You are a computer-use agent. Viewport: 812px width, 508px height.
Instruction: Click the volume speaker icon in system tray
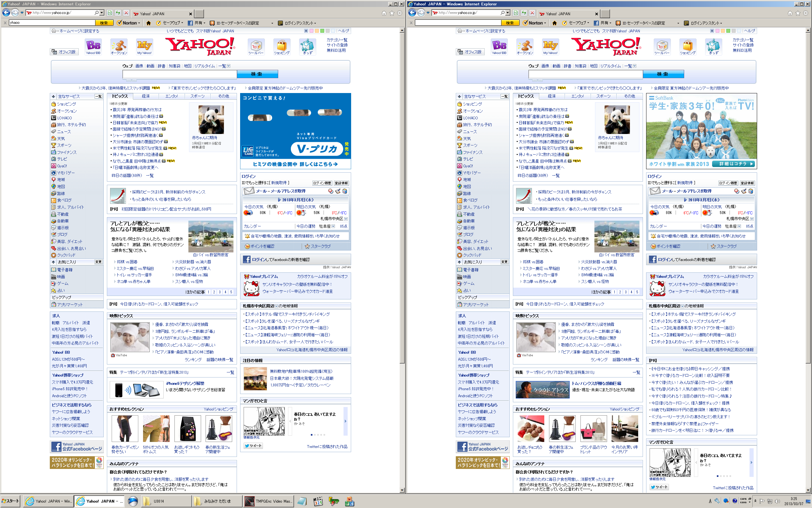click(x=777, y=501)
